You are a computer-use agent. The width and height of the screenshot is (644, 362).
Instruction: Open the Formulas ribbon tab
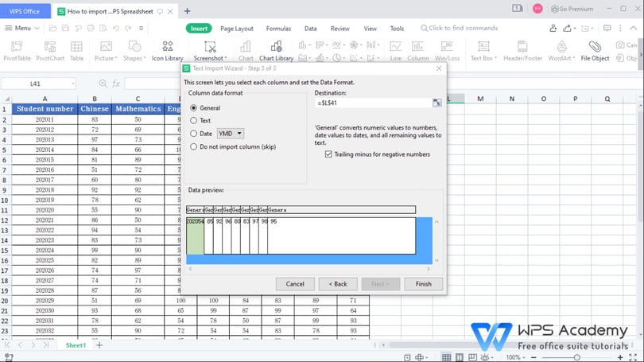[x=278, y=29]
